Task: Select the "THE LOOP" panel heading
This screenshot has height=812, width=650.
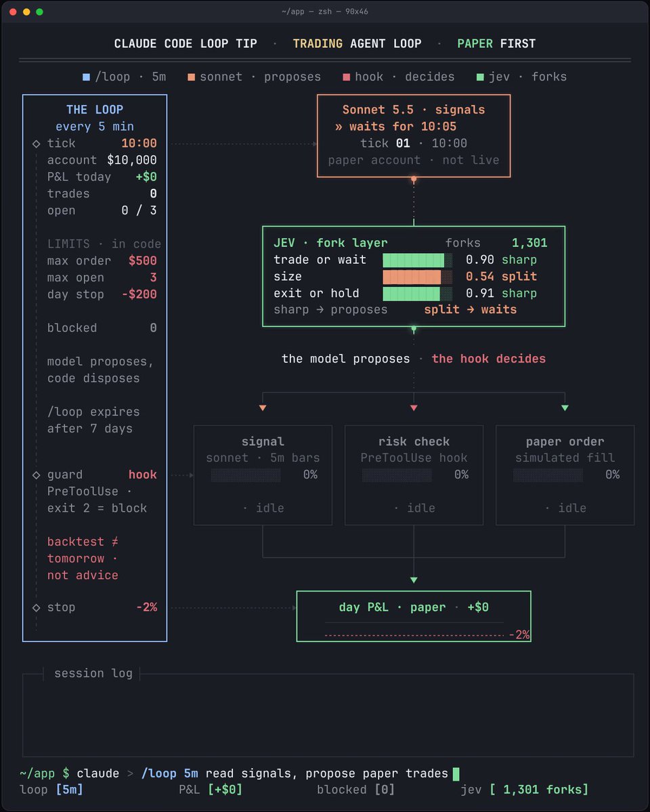Action: pyautogui.click(x=95, y=110)
